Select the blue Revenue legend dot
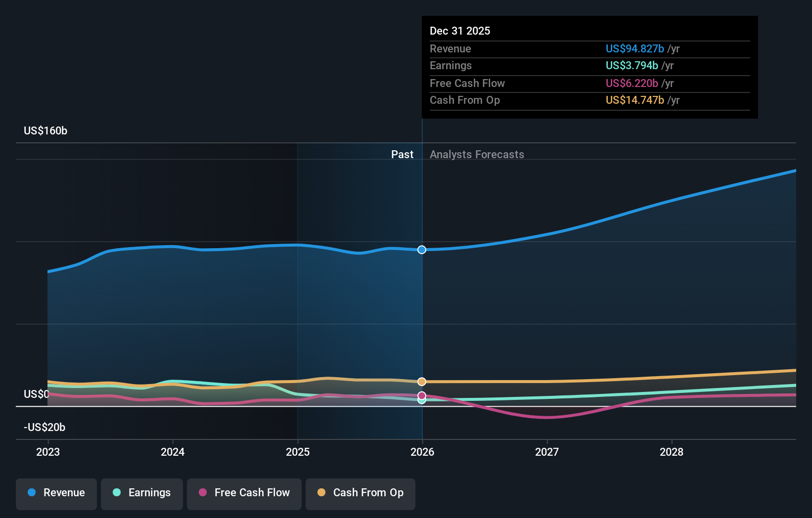The width and height of the screenshot is (812, 518). [x=32, y=493]
